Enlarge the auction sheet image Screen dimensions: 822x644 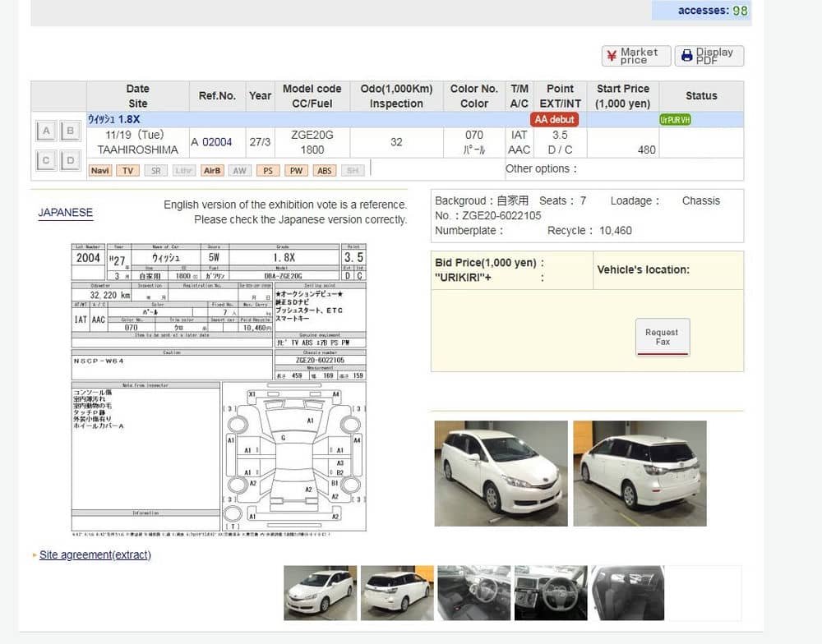click(219, 388)
